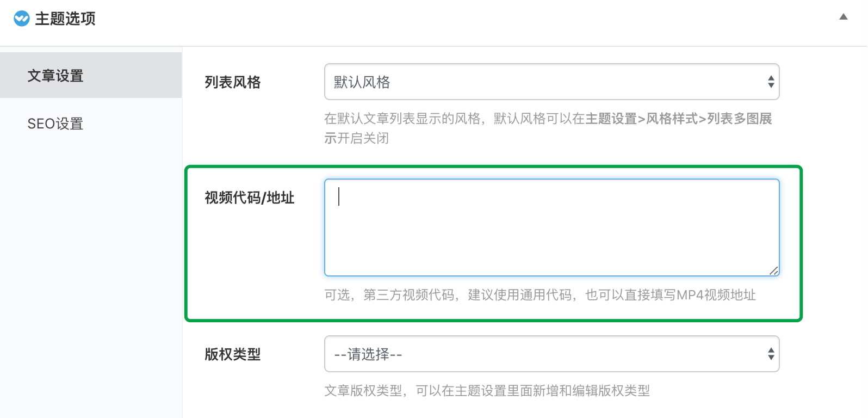Select the 文章设置 tab
Screen dimensions: 868x418
pos(55,76)
